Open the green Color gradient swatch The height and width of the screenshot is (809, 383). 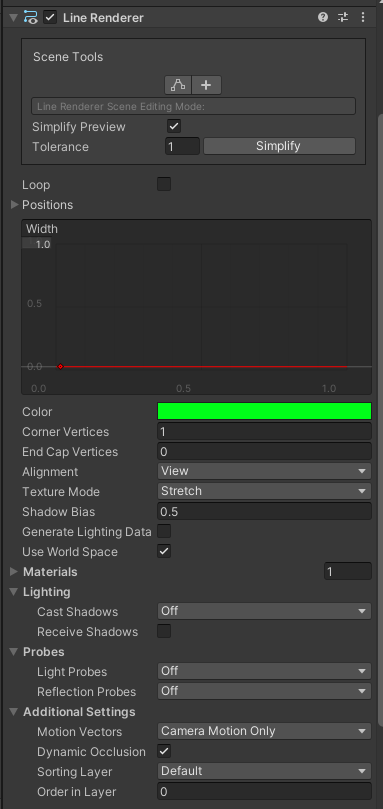tap(264, 411)
